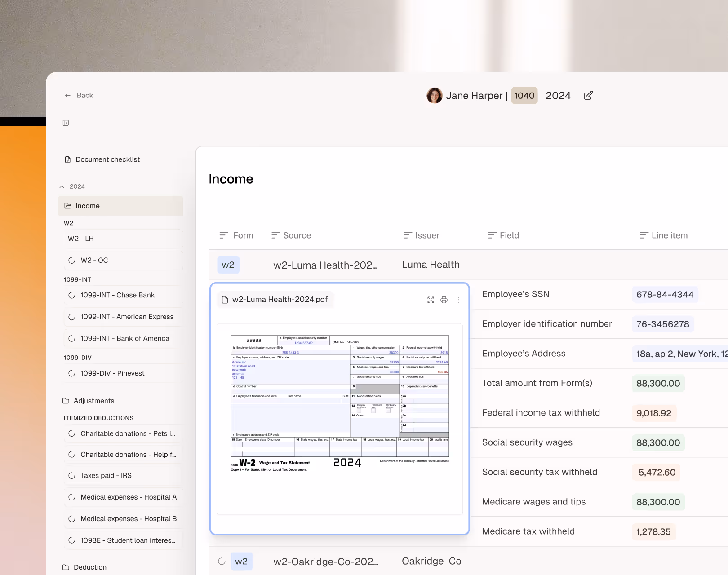Click the Luma Health issuer cell

431,265
